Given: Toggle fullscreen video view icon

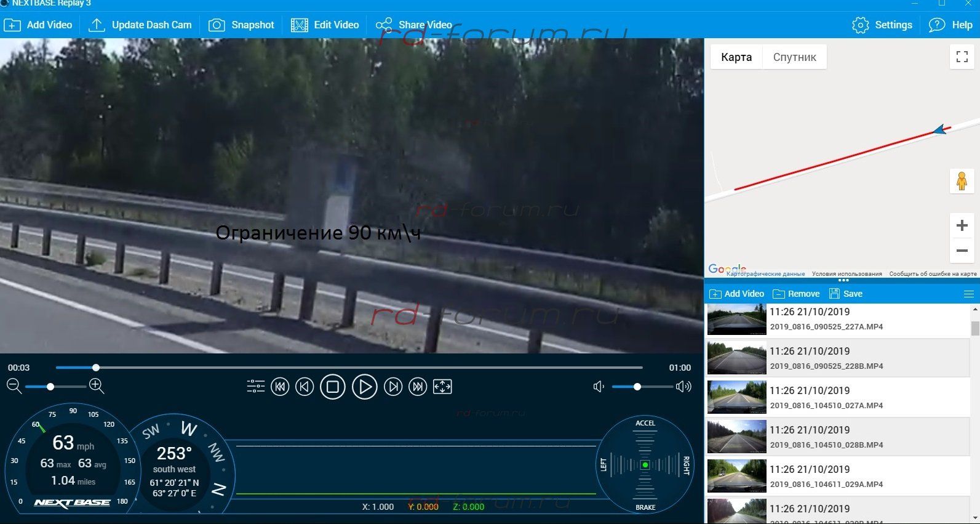Looking at the screenshot, I should (442, 387).
